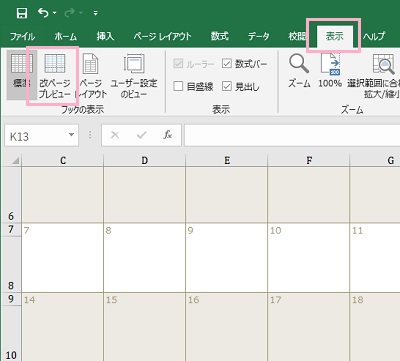Viewport: 400px width, 361px height.
Task: Switch to the ホーム ribbon tab
Action: 66,36
